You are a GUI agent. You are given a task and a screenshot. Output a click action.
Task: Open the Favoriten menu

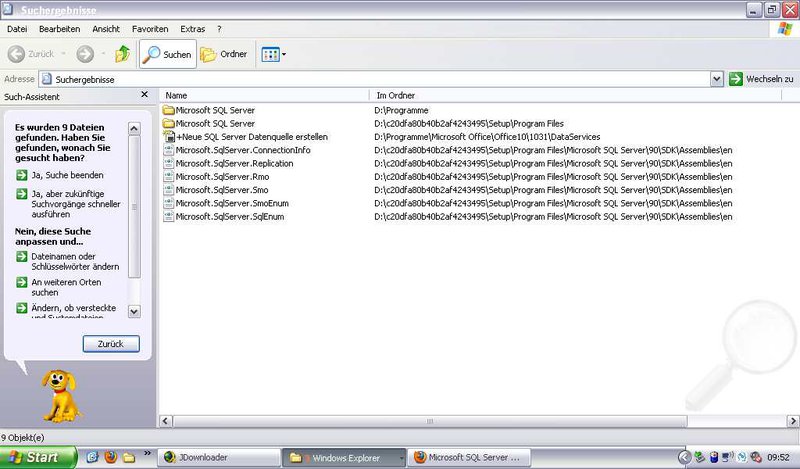click(150, 29)
